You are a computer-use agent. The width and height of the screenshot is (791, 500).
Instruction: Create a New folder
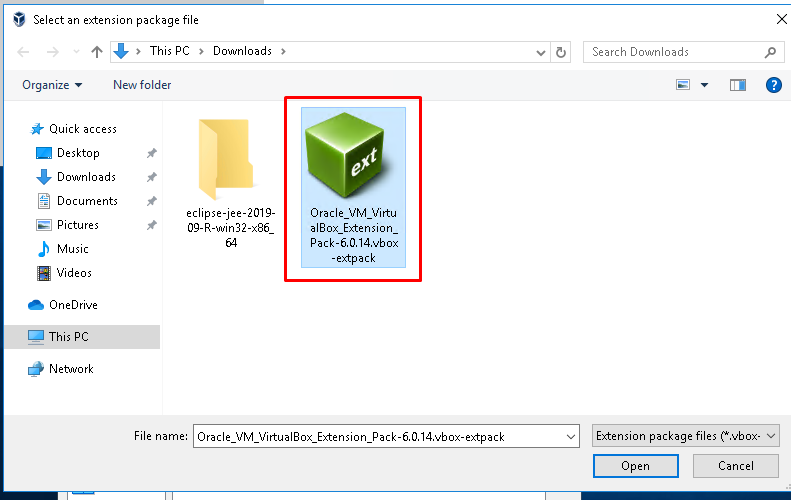pyautogui.click(x=142, y=85)
